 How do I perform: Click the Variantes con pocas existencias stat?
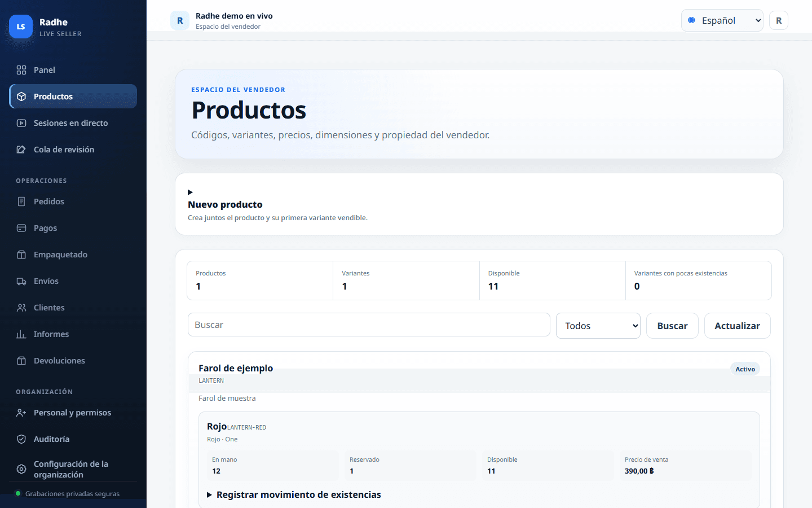(x=698, y=281)
